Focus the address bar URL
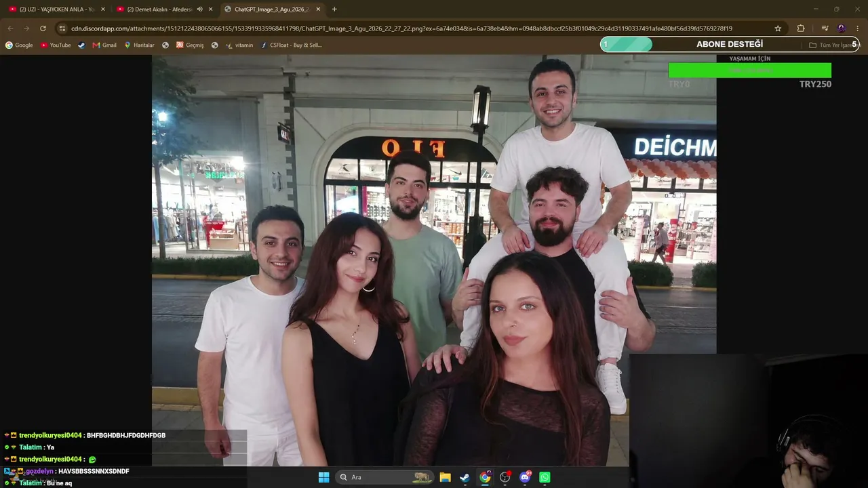 tap(401, 28)
